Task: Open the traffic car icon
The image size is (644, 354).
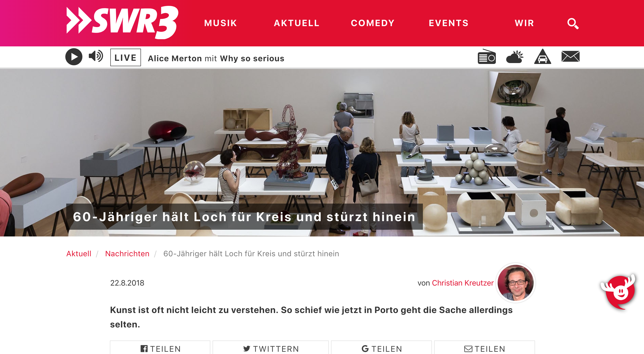Action: pos(542,57)
